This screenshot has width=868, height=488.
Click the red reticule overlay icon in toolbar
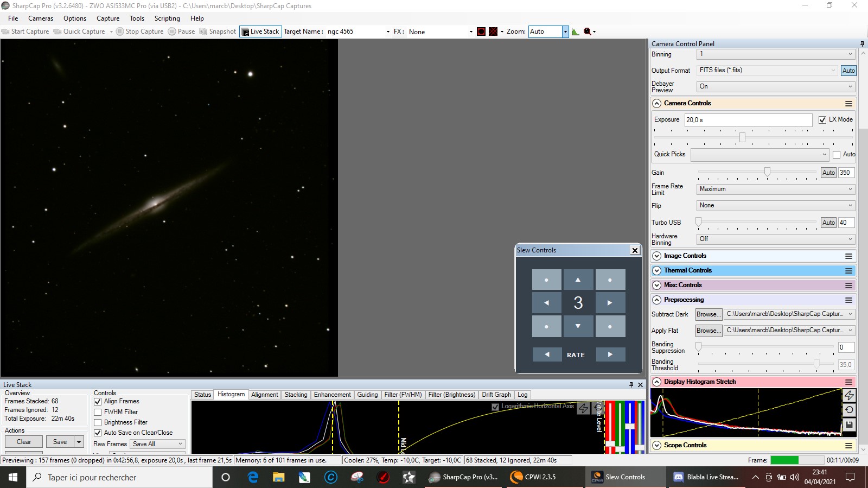481,31
